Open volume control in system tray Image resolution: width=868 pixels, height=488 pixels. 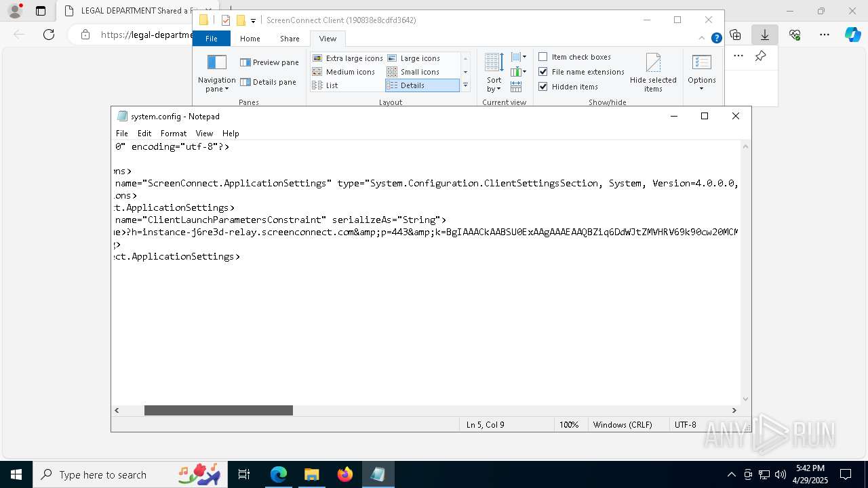coord(781,474)
